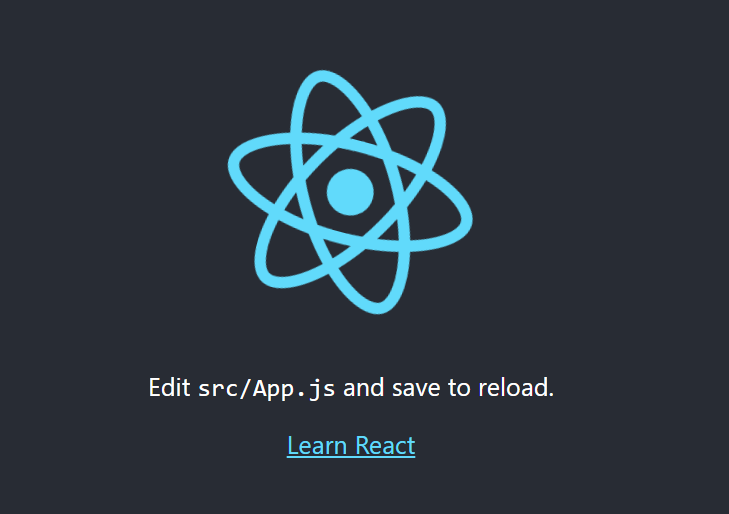This screenshot has height=514, width=729.
Task: Open the Learn React link
Action: [x=351, y=446]
